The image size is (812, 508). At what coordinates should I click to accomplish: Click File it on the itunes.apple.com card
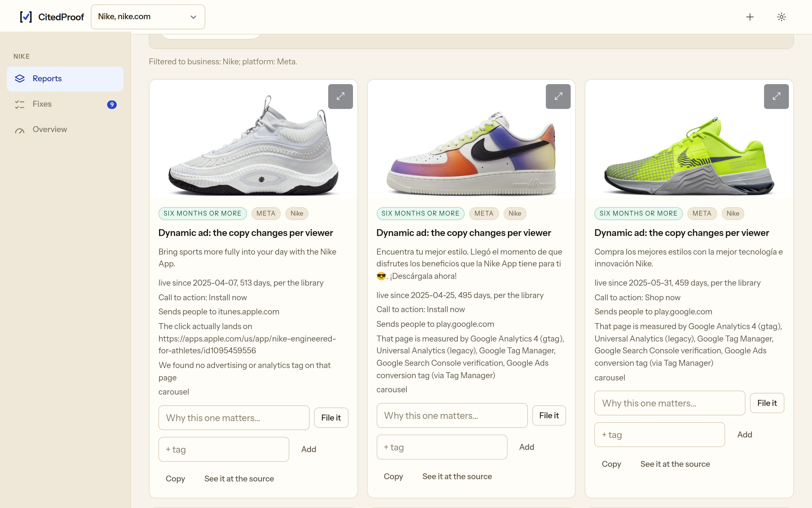[331, 418]
